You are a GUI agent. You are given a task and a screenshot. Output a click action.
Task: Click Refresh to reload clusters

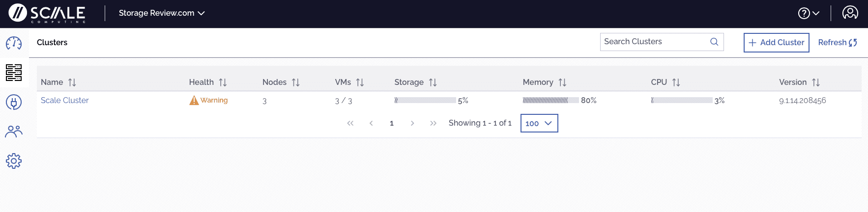(x=838, y=43)
